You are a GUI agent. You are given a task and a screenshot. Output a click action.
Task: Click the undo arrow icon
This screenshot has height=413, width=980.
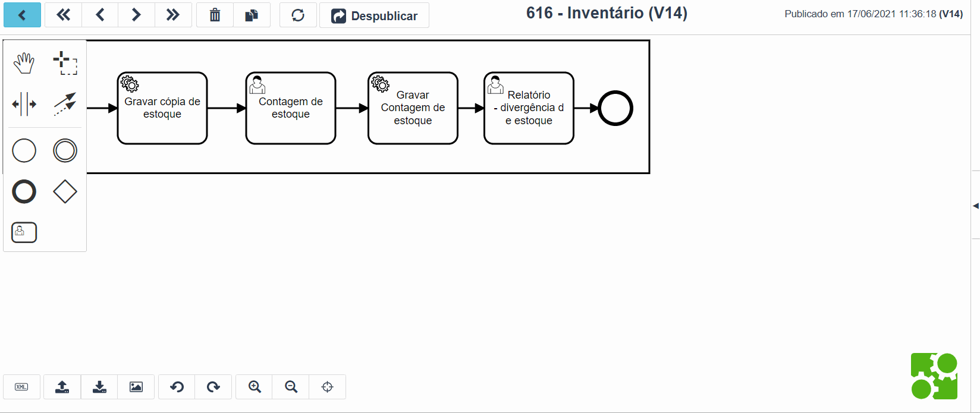(x=177, y=387)
